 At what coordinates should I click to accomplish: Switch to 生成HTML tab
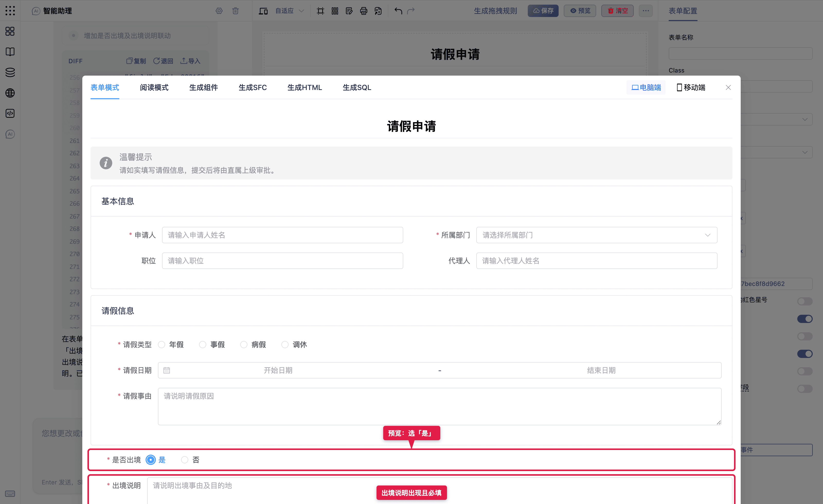click(305, 87)
